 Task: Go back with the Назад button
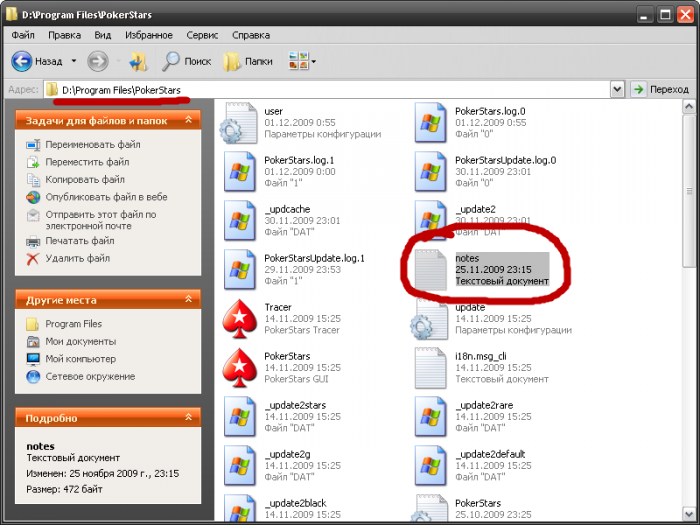point(37,61)
